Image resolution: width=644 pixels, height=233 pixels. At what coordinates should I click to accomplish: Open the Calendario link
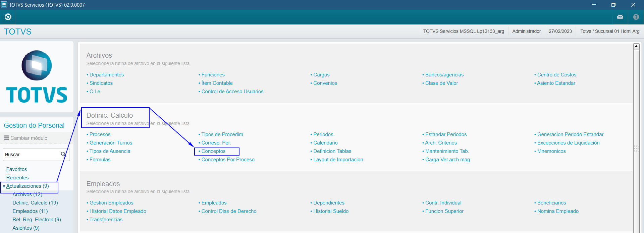click(325, 143)
